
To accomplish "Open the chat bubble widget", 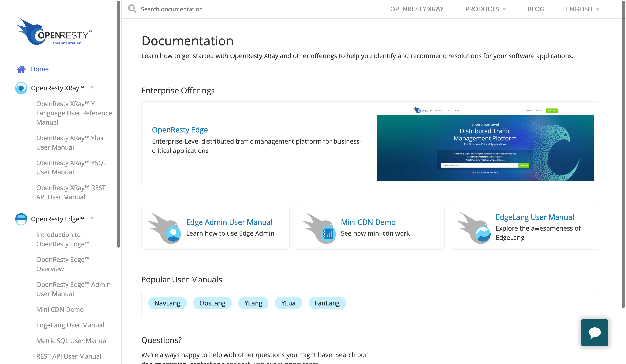I will pos(594,332).
